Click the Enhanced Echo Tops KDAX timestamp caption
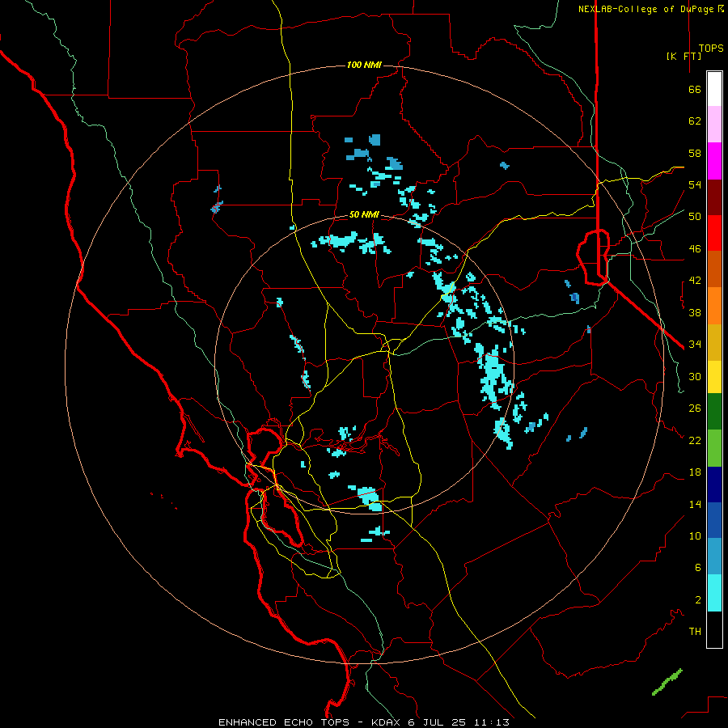Screen dimensions: 728x728 tap(364, 722)
